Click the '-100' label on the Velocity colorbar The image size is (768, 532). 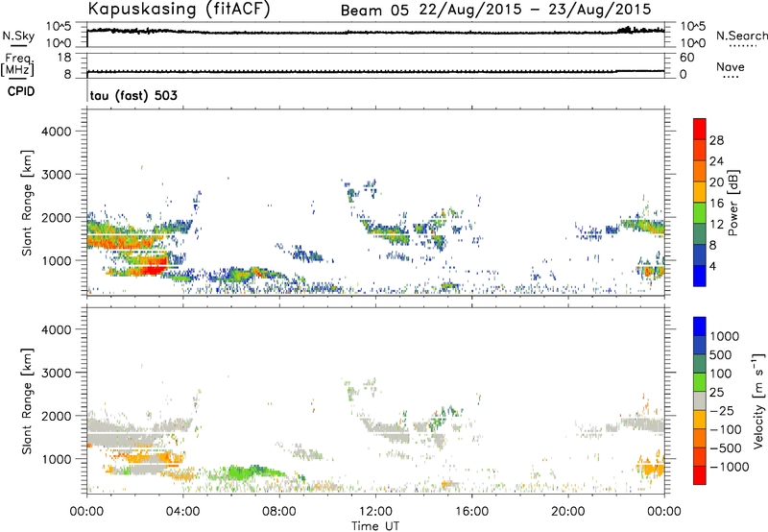726,429
